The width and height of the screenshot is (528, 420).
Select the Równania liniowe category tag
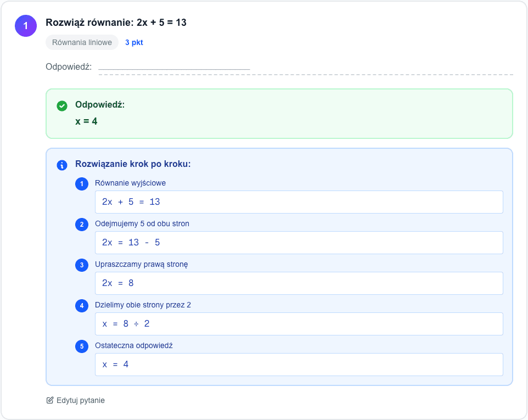[x=82, y=42]
